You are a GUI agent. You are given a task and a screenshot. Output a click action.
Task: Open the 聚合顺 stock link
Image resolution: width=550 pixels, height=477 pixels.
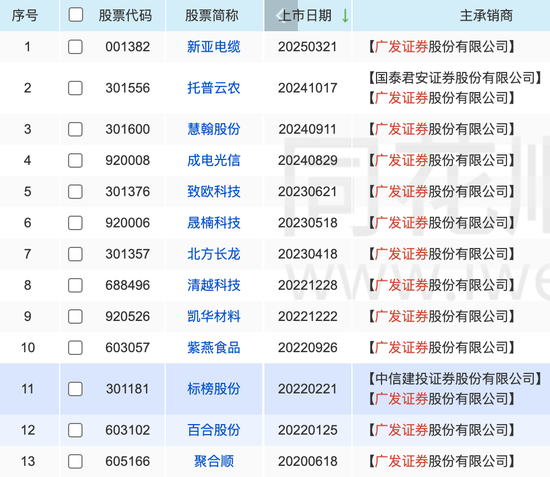[214, 462]
